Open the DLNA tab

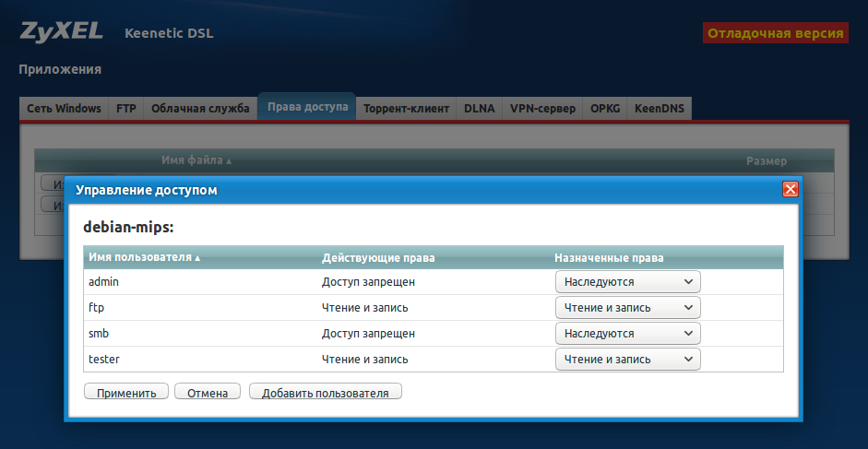point(480,109)
